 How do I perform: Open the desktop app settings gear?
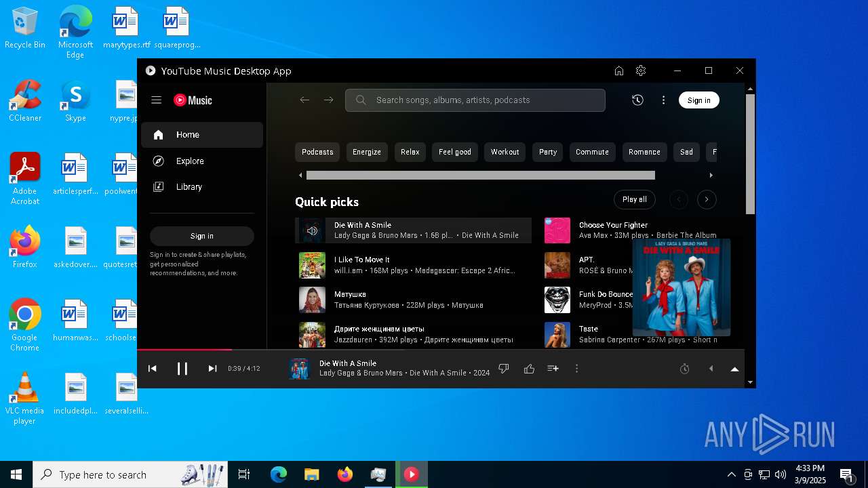641,70
